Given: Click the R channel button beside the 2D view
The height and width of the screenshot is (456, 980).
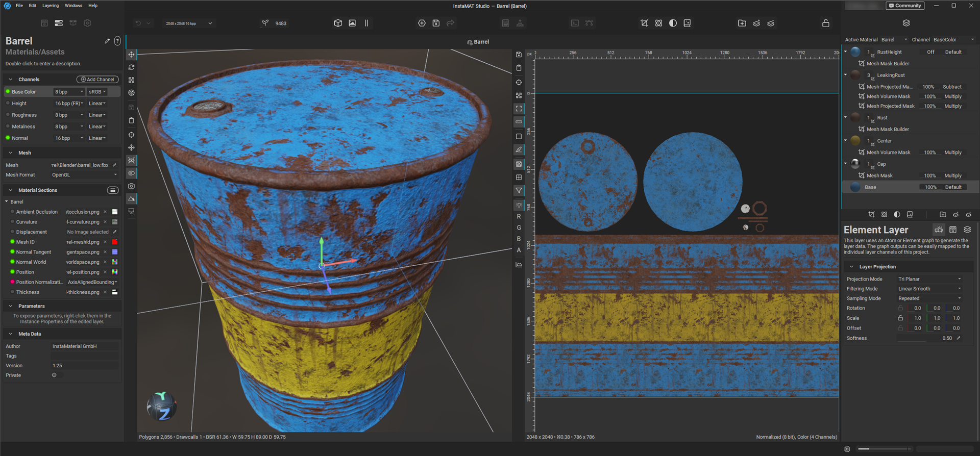Looking at the screenshot, I should [519, 217].
